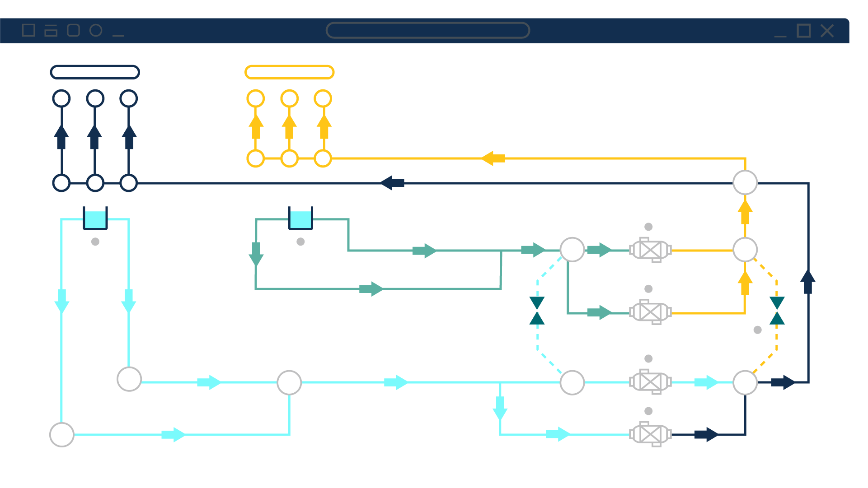
Task: Toggle the gray indicator dot beside right valve
Action: [758, 330]
